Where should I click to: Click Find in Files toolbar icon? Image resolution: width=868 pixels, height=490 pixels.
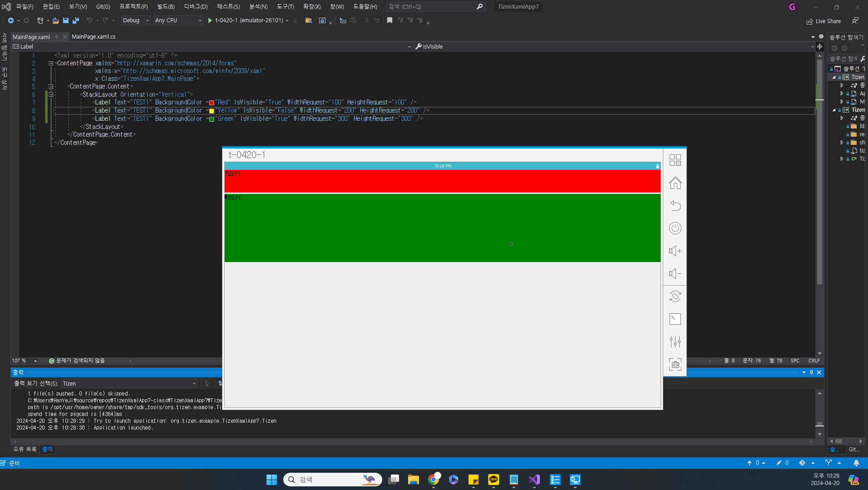(309, 20)
